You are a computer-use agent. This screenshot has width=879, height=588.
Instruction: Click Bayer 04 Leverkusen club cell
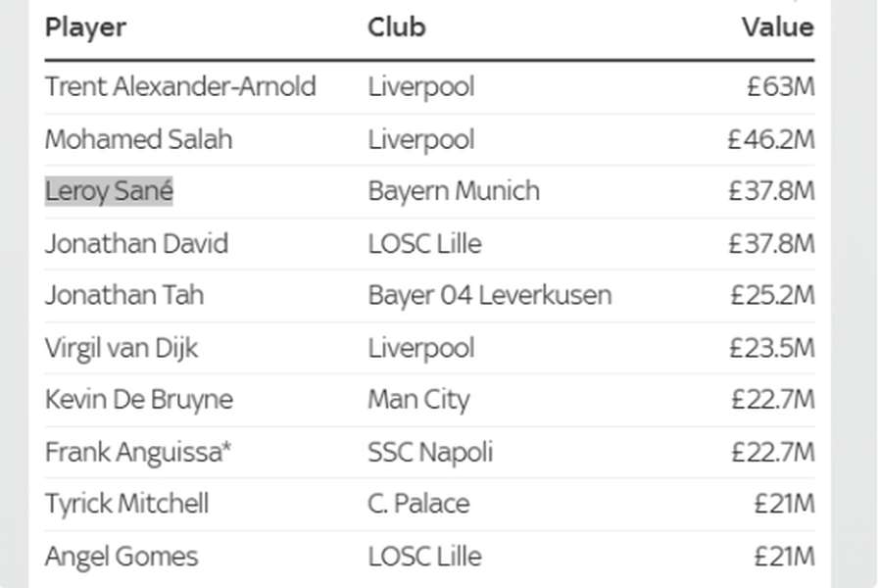[490, 295]
